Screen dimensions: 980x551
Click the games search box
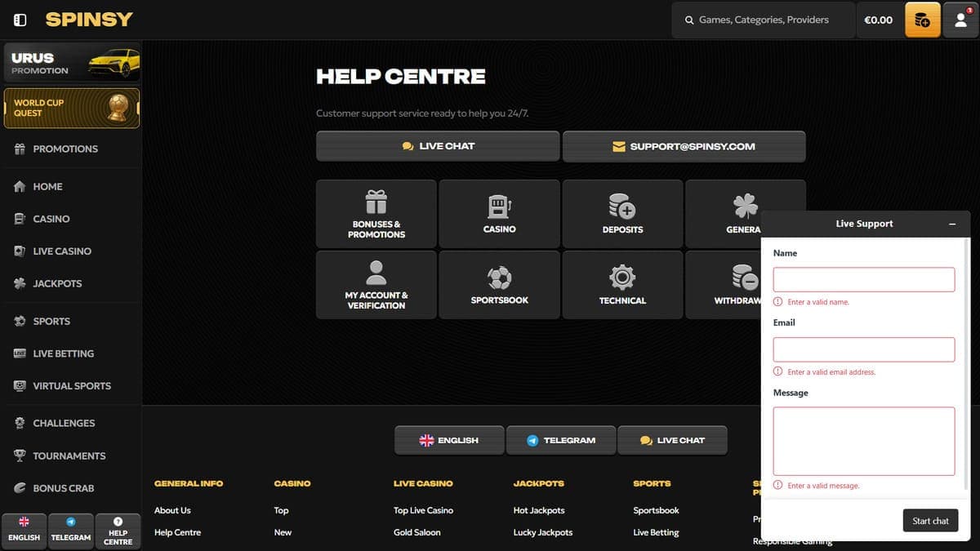tap(764, 20)
